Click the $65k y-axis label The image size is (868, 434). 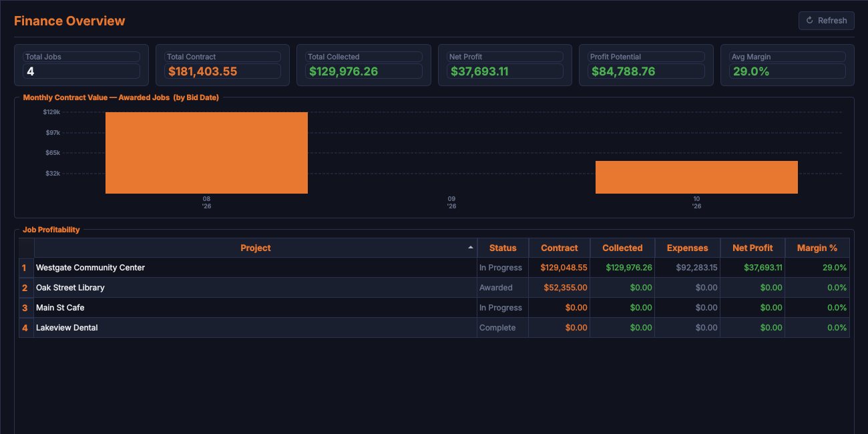[53, 153]
